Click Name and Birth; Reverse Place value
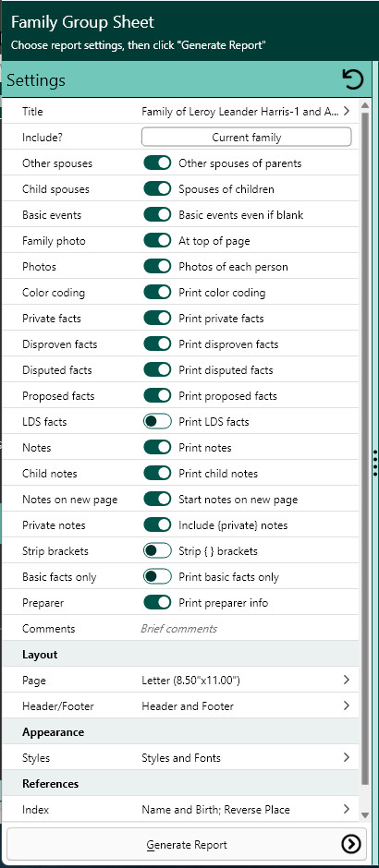Image resolution: width=379 pixels, height=868 pixels. click(x=216, y=809)
